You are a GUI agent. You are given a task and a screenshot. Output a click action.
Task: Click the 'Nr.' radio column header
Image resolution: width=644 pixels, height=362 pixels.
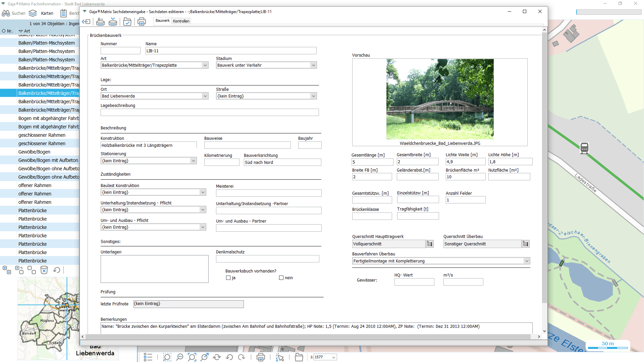coord(7,31)
